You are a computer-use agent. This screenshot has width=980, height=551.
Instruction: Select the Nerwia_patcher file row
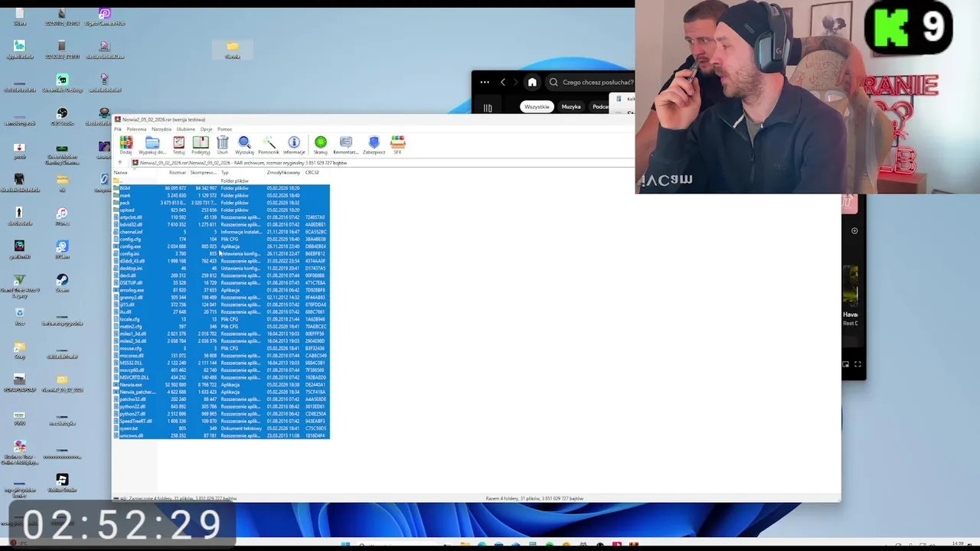point(221,392)
